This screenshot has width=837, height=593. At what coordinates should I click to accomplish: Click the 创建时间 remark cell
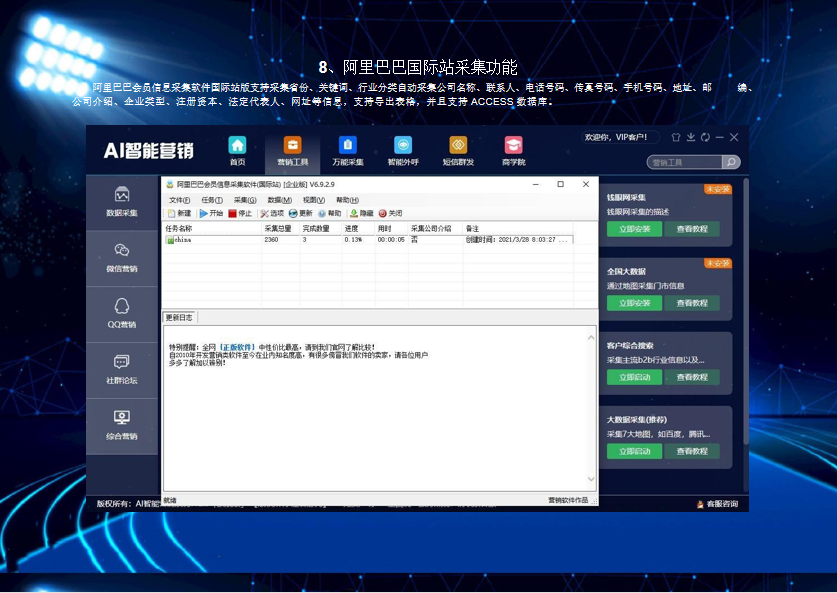pos(516,240)
